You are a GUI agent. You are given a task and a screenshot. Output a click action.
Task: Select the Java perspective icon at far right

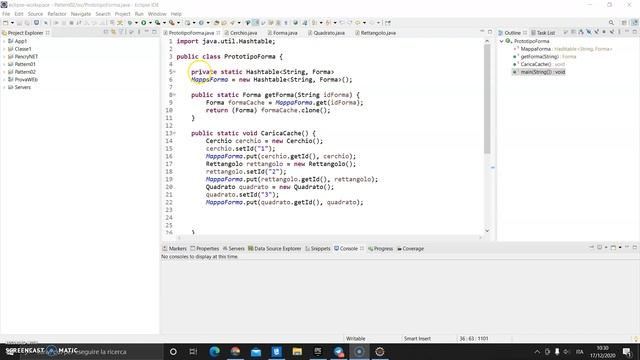(635, 23)
